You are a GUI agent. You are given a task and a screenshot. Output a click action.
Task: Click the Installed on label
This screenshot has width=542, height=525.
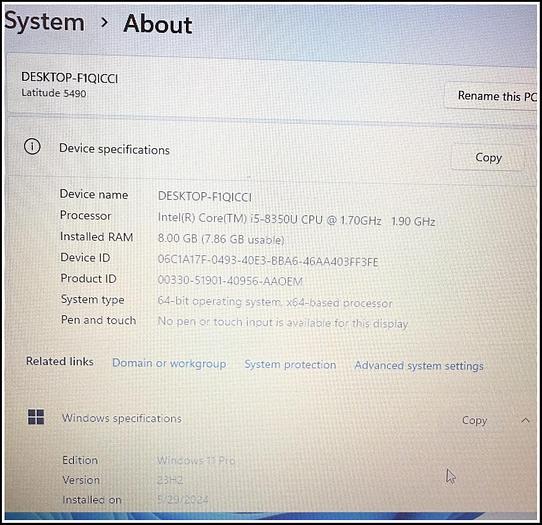[92, 500]
